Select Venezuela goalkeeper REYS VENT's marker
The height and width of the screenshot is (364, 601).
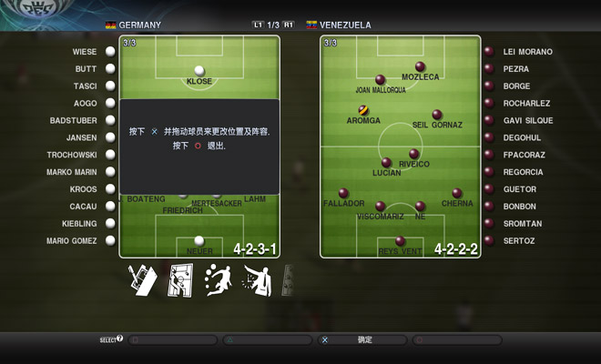click(x=400, y=241)
